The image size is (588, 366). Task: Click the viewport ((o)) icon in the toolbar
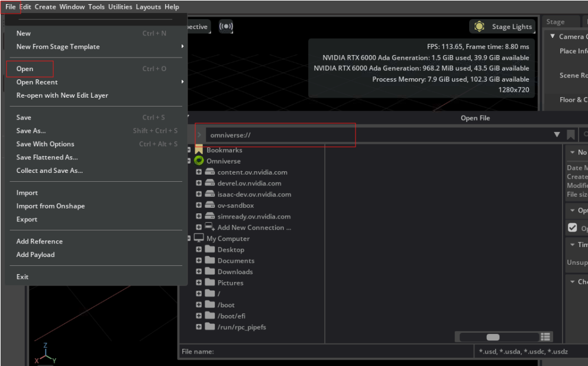coord(226,26)
